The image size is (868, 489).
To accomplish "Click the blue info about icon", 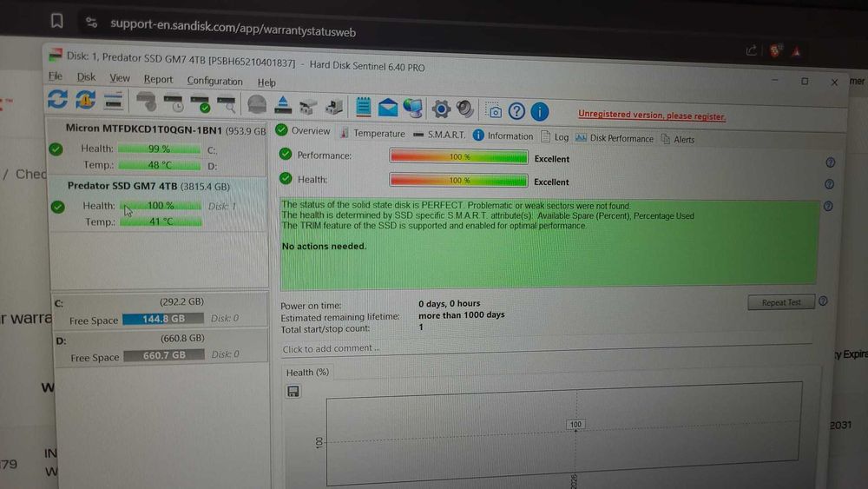I will 540,112.
